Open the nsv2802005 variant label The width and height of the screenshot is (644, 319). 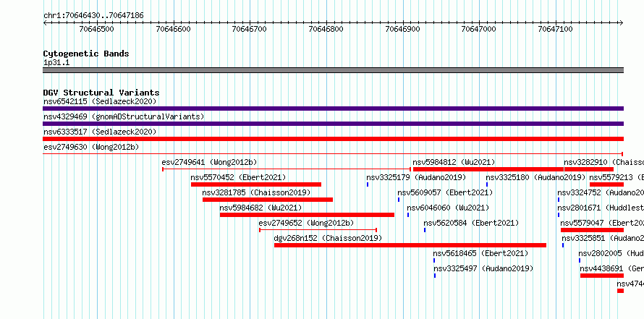tap(611, 253)
